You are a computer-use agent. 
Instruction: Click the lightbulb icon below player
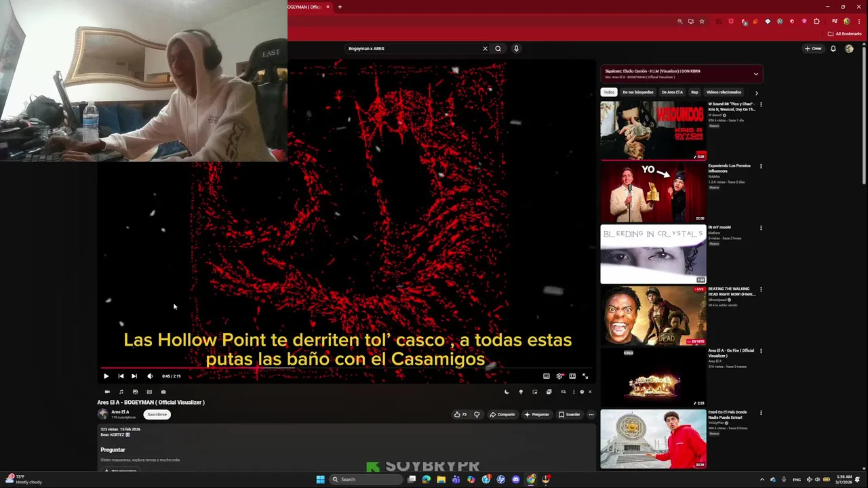click(x=521, y=392)
